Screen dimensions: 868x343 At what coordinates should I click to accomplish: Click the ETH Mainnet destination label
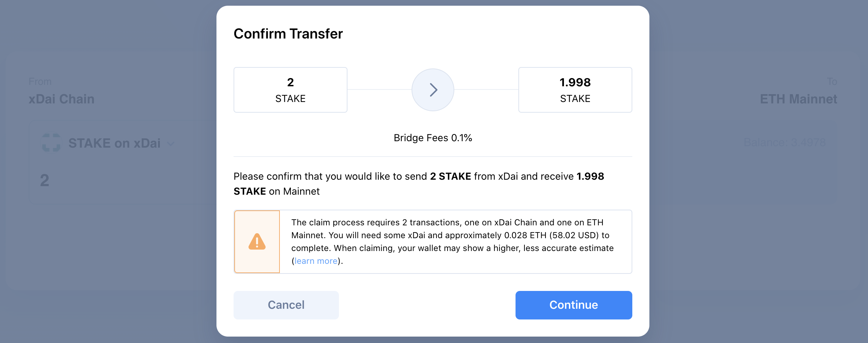799,99
